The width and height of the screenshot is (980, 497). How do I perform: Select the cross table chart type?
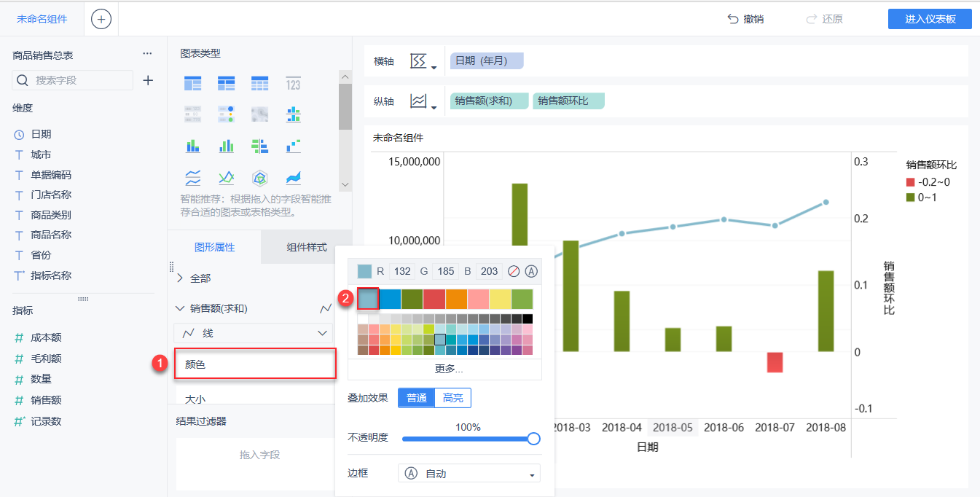pyautogui.click(x=226, y=83)
